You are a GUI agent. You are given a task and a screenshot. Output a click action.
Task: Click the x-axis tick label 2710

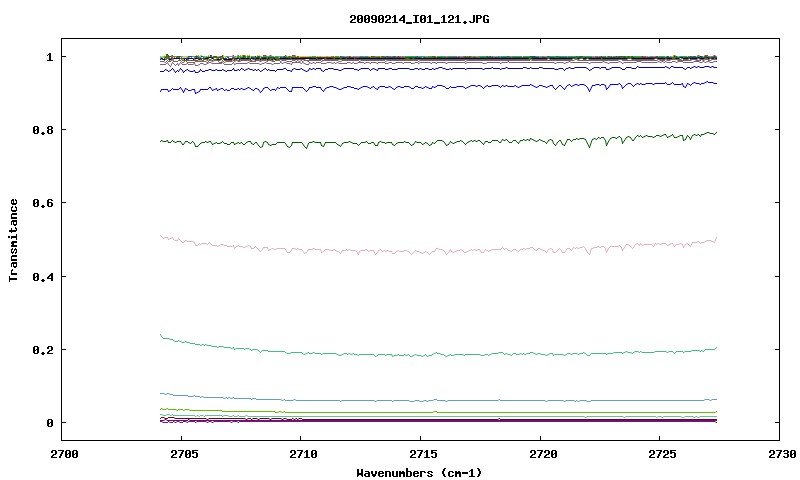(x=303, y=453)
